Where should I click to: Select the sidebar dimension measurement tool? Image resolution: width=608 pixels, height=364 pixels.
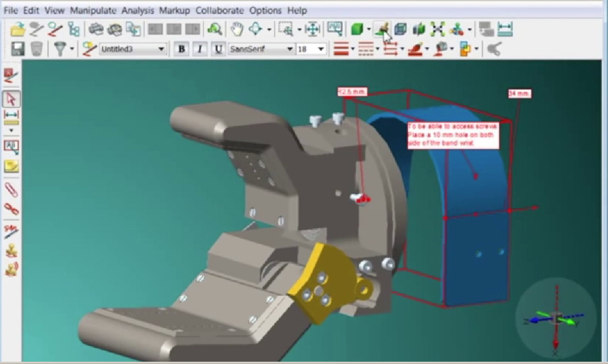[11, 117]
